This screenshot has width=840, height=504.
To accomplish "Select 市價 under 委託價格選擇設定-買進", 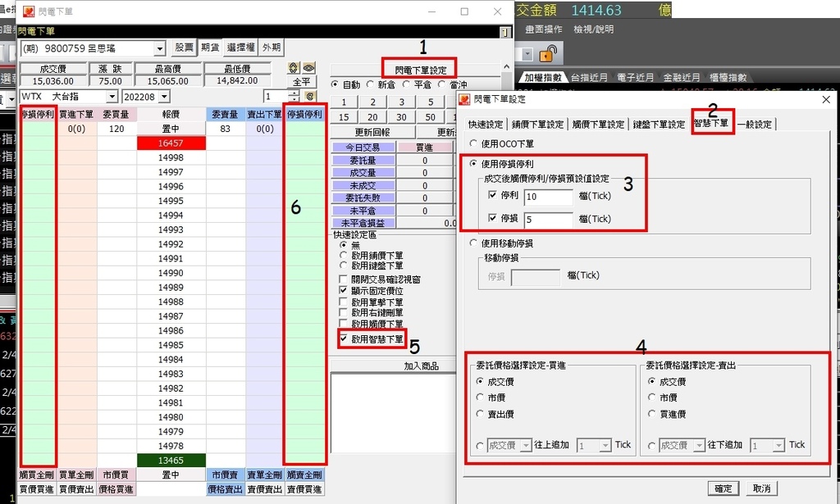I will click(480, 397).
